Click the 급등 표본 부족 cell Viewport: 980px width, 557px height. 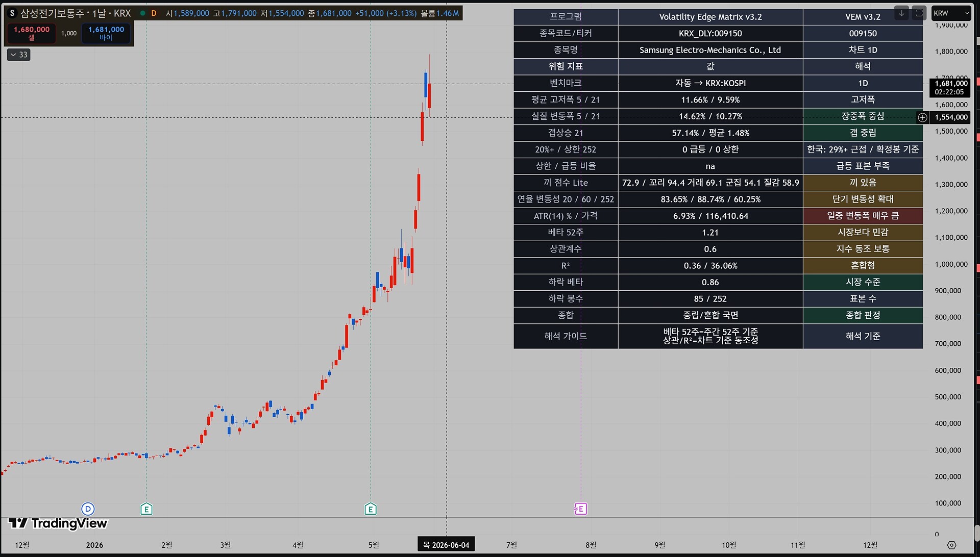(863, 166)
